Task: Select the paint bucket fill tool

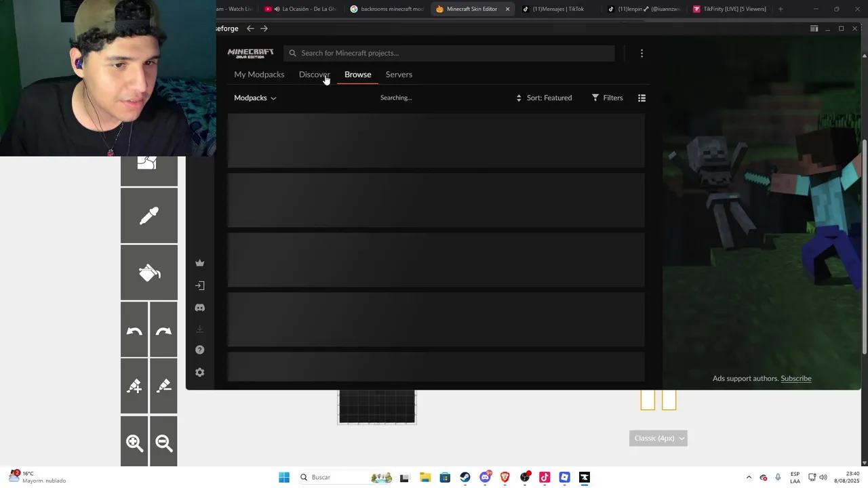Action: tap(149, 272)
